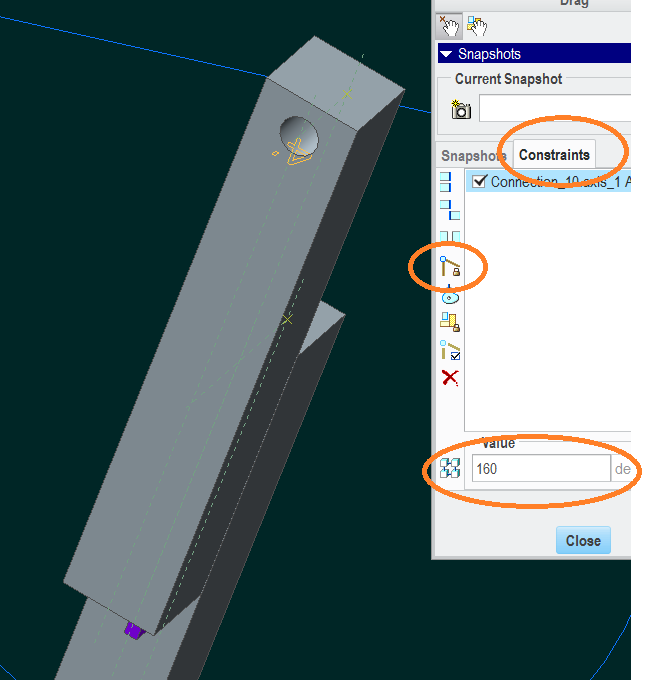The height and width of the screenshot is (680, 668).
Task: Take snapshot with the camera icon
Action: click(461, 109)
